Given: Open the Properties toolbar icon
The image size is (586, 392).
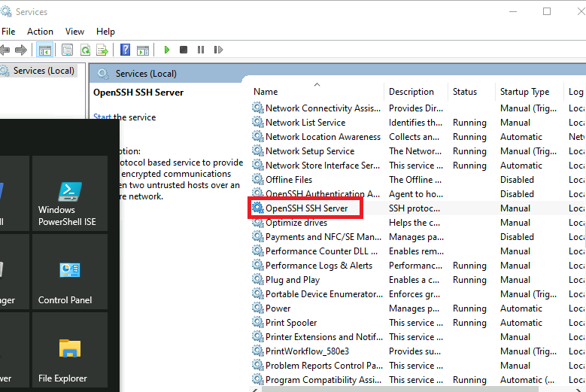Looking at the screenshot, I should [67, 50].
